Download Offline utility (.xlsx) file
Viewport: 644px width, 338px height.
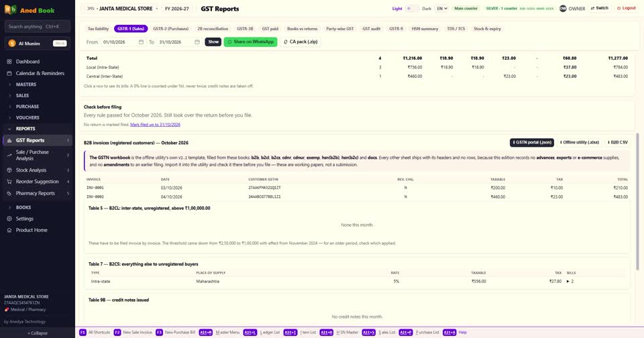(x=580, y=143)
